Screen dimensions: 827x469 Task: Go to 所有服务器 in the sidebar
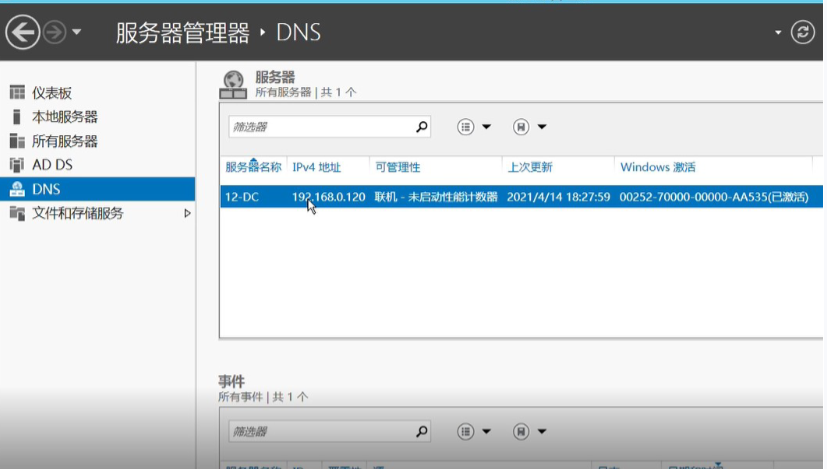tap(64, 141)
